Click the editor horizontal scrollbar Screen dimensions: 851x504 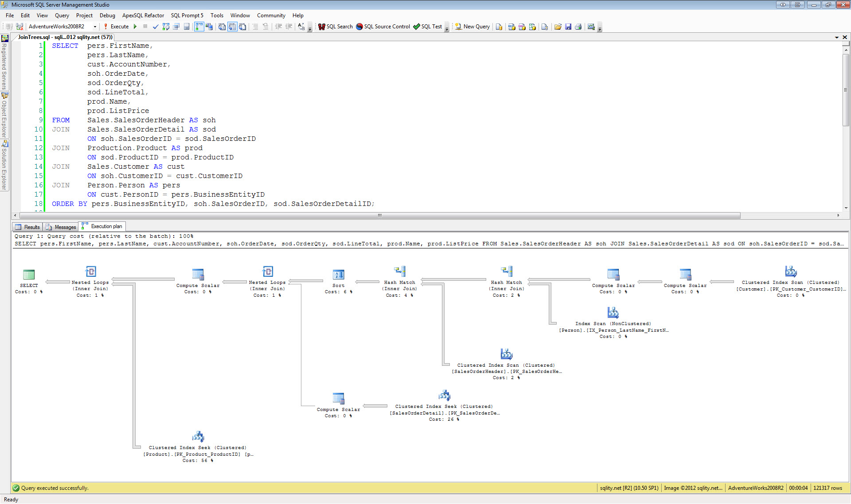380,215
